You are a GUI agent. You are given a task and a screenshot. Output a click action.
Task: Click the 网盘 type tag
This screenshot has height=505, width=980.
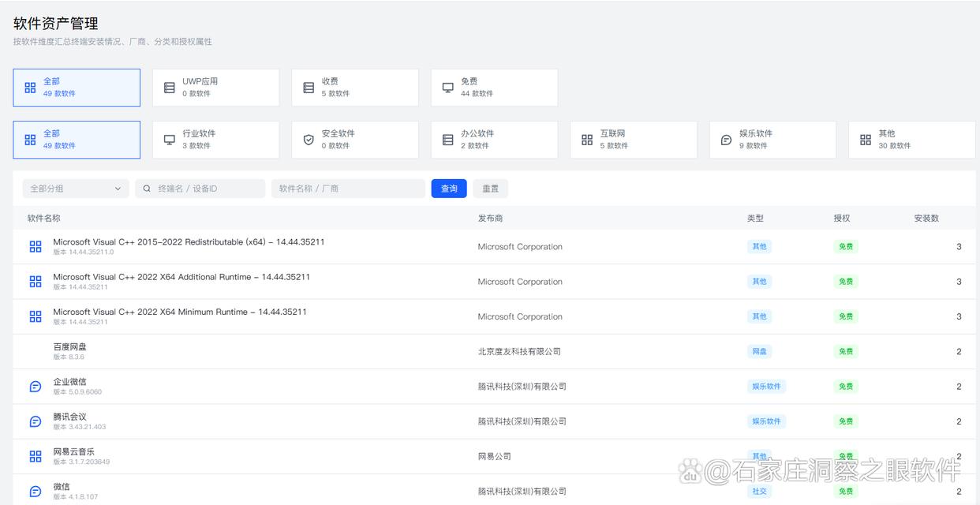click(x=759, y=352)
